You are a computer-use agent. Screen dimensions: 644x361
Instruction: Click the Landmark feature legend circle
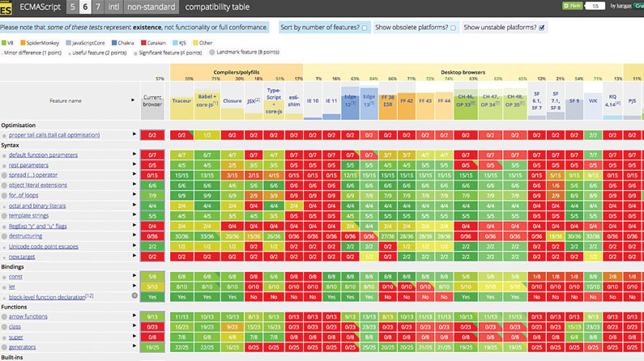point(212,52)
